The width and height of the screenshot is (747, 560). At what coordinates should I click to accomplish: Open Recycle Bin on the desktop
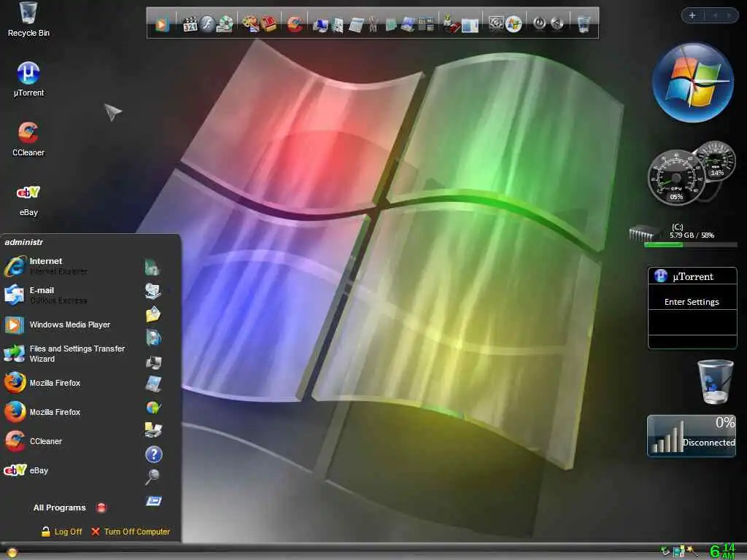tap(28, 20)
